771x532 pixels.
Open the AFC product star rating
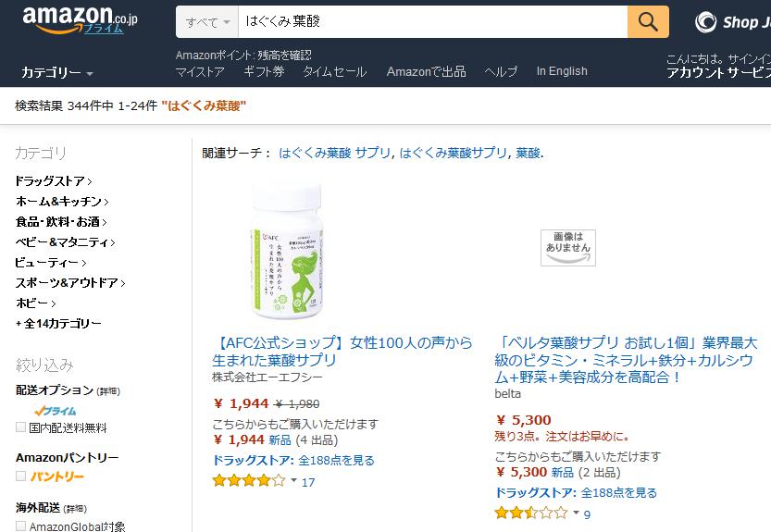coord(249,481)
